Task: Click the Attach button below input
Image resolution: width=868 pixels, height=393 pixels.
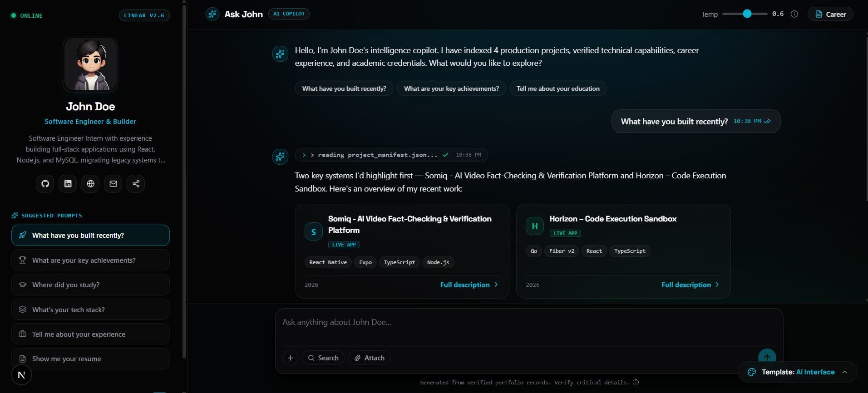Action: tap(370, 358)
